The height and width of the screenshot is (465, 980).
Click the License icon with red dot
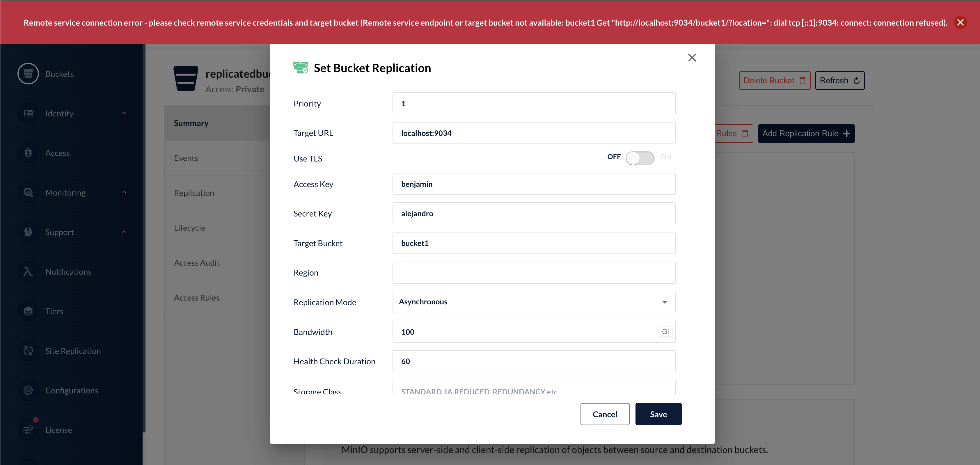[28, 429]
